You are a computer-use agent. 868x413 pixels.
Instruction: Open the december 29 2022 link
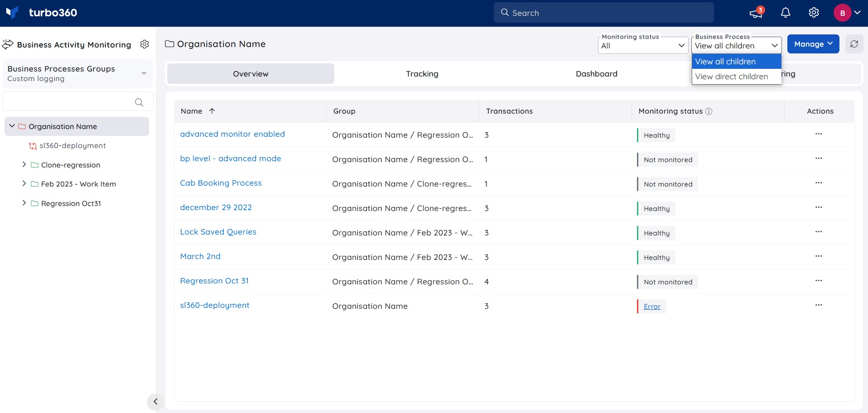click(216, 207)
